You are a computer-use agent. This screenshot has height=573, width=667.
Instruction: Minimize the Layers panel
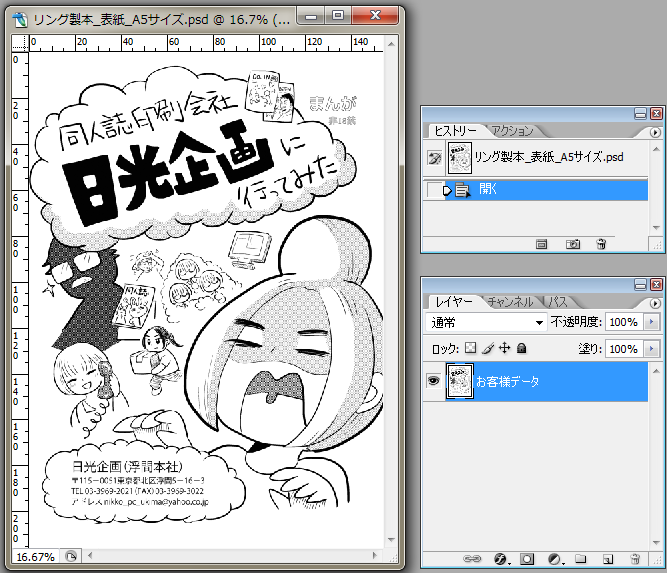point(640,284)
